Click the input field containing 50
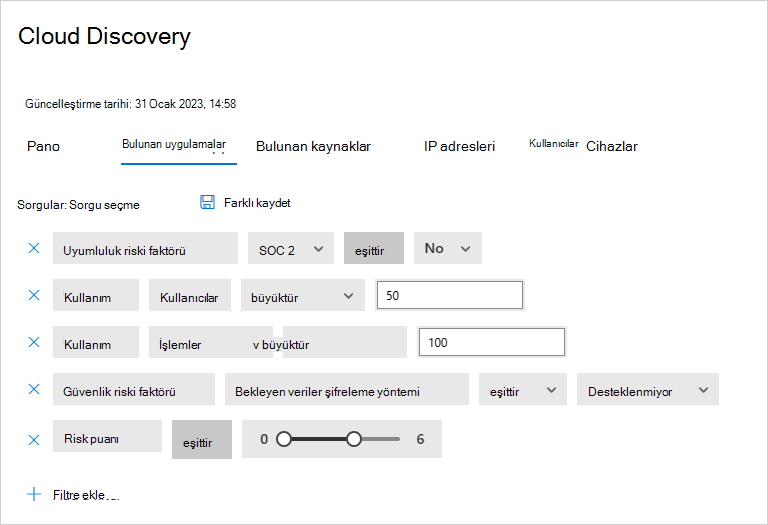This screenshot has height=525, width=768. click(450, 295)
